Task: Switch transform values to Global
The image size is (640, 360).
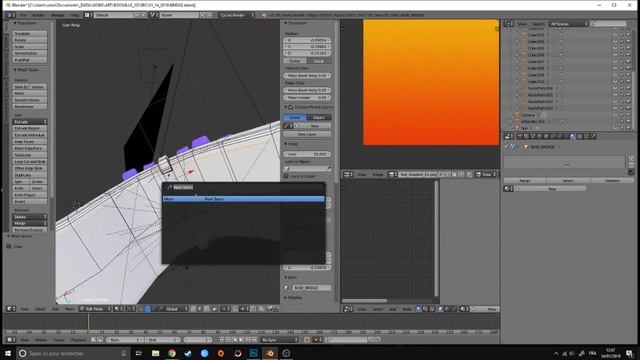Action: coord(295,61)
